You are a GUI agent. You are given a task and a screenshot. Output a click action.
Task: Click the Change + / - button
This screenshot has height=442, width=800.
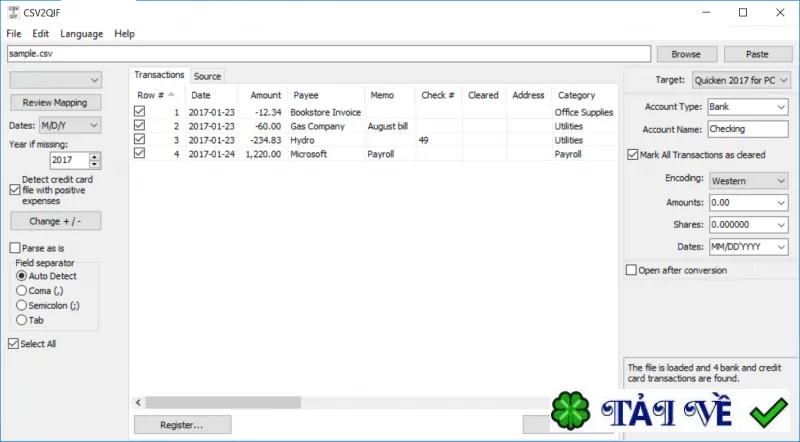(x=56, y=221)
